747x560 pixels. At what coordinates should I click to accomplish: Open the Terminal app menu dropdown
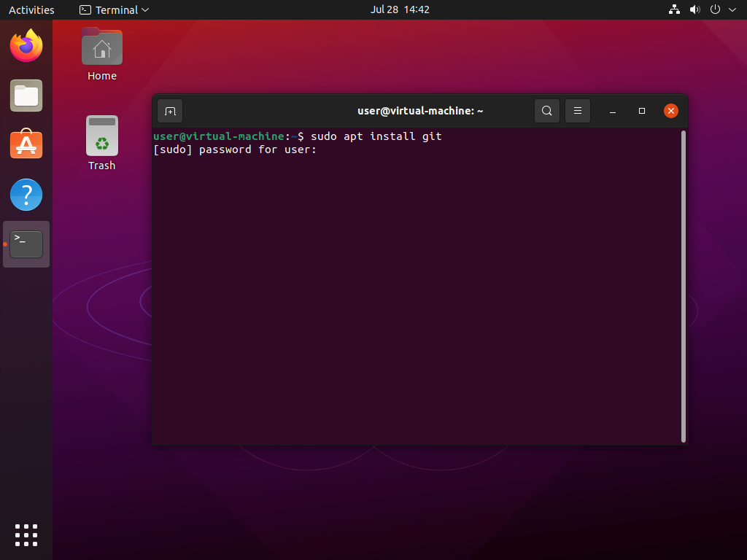tap(115, 9)
